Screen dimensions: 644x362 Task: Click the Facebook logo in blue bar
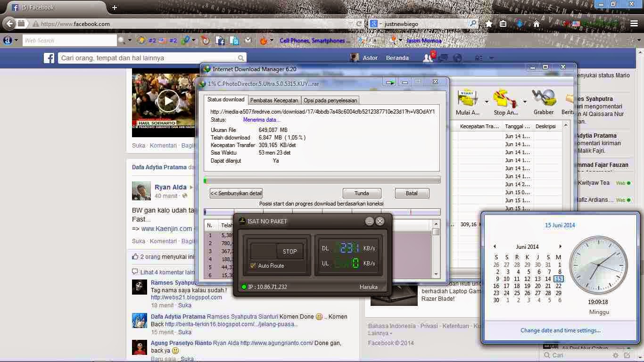[x=49, y=58]
